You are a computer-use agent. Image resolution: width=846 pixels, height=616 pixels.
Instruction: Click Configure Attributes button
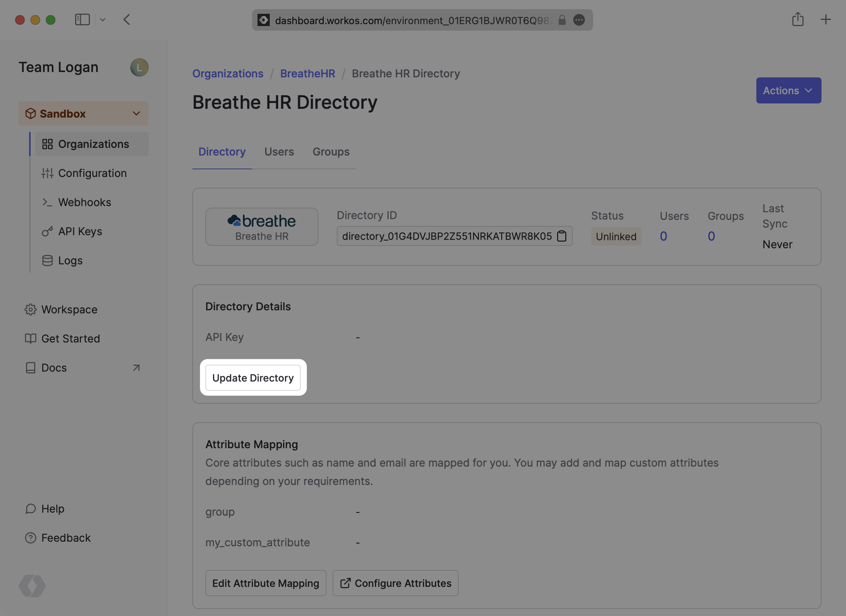click(395, 583)
